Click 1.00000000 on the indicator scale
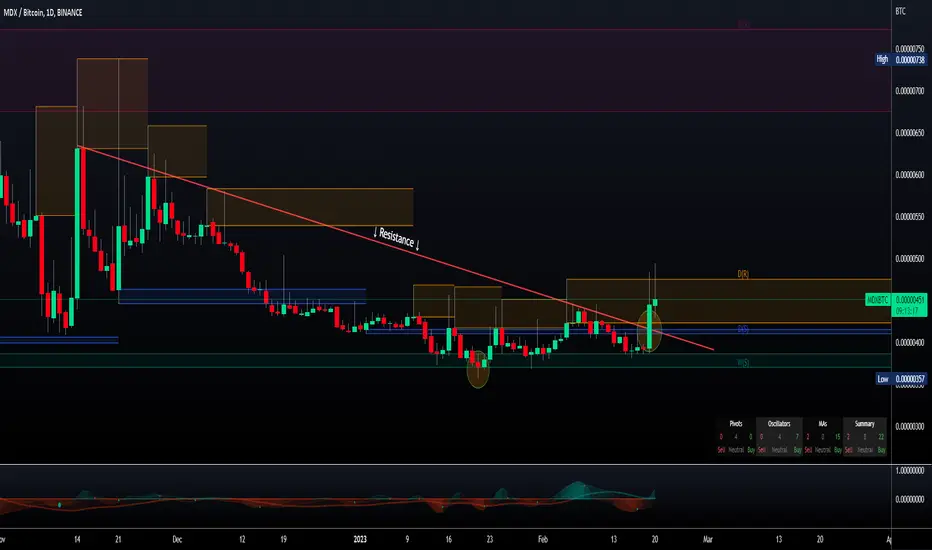The height and width of the screenshot is (550, 932). click(910, 470)
